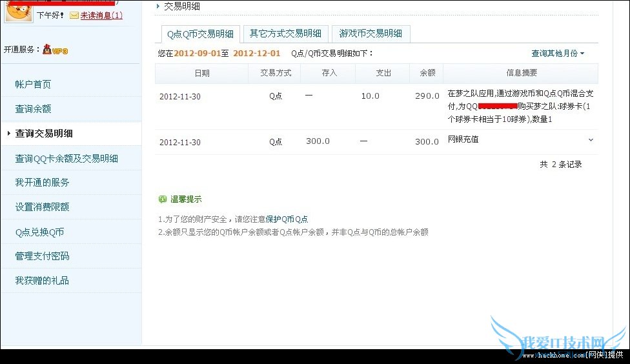Click the 支出 column header
The width and height of the screenshot is (630, 364).
(x=383, y=73)
